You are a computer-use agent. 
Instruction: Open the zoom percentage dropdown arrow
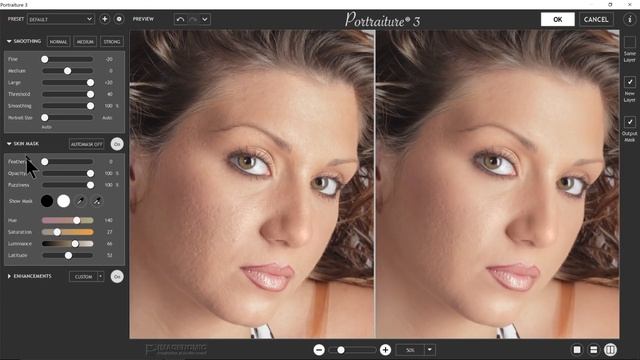click(430, 350)
